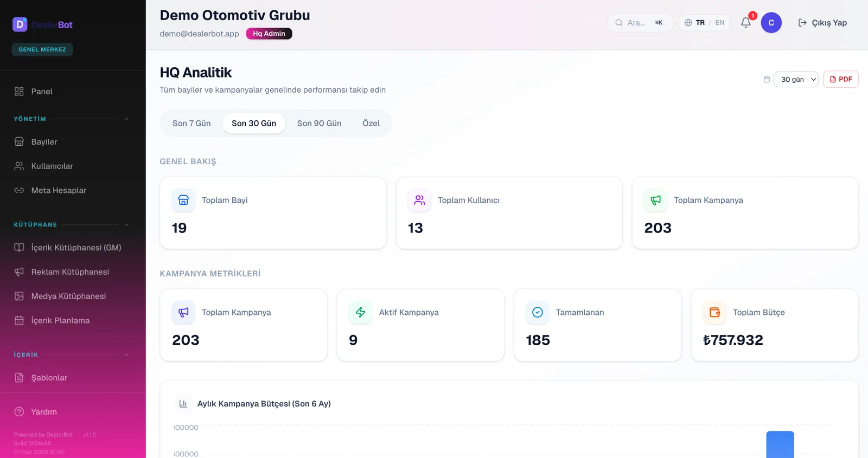
Task: Click the Bayiler store icon in sidebar
Action: pyautogui.click(x=19, y=141)
